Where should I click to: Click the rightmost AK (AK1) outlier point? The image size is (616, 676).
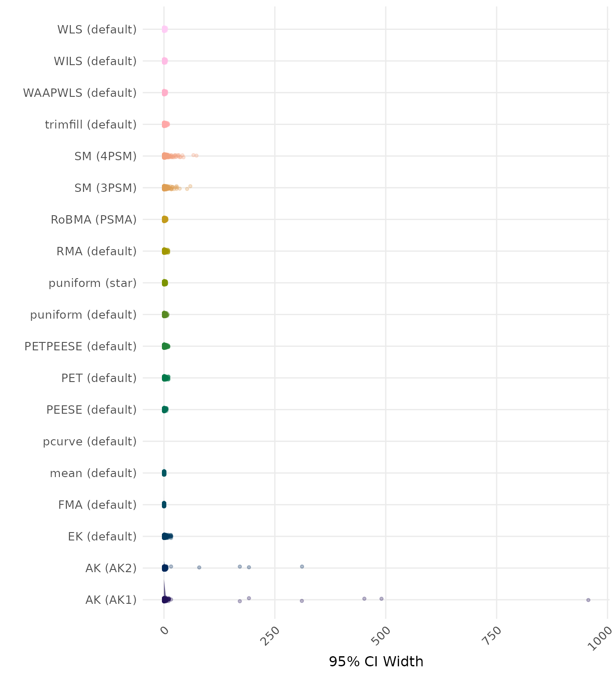[588, 600]
